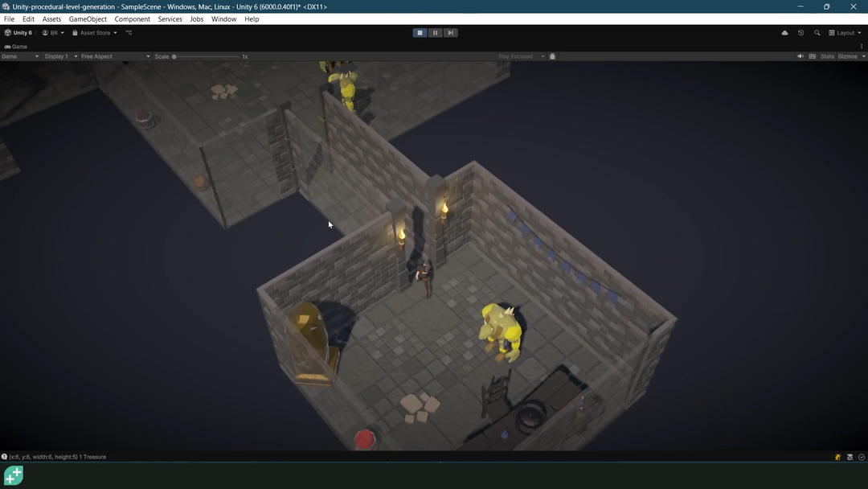Pause the game in Play mode

[x=435, y=32]
